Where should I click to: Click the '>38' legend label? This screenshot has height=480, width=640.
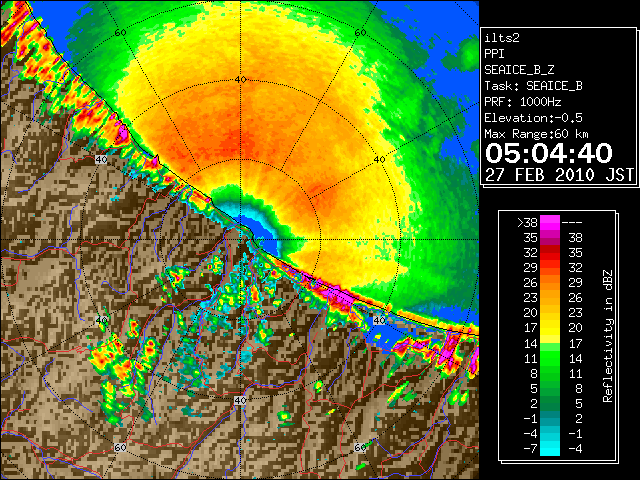pos(527,223)
